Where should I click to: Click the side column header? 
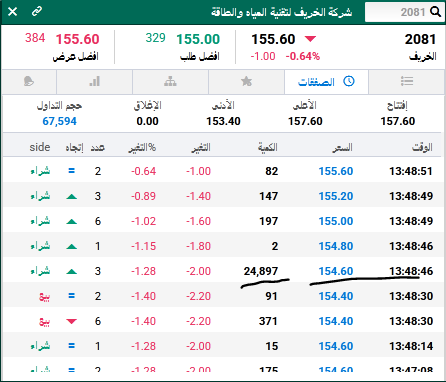click(40, 147)
